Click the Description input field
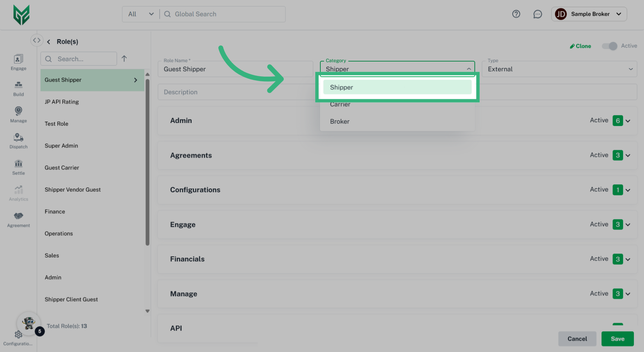The width and height of the screenshot is (644, 352). 235,92
